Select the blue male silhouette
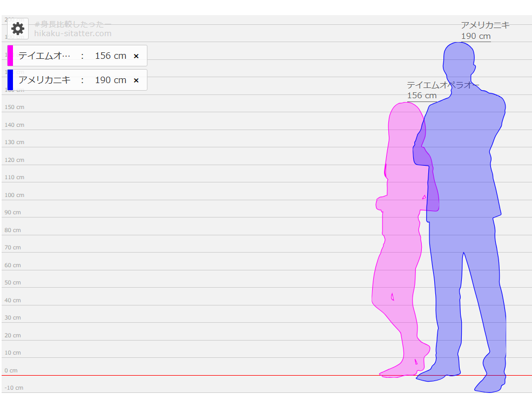The width and height of the screenshot is (532, 394). tap(464, 162)
